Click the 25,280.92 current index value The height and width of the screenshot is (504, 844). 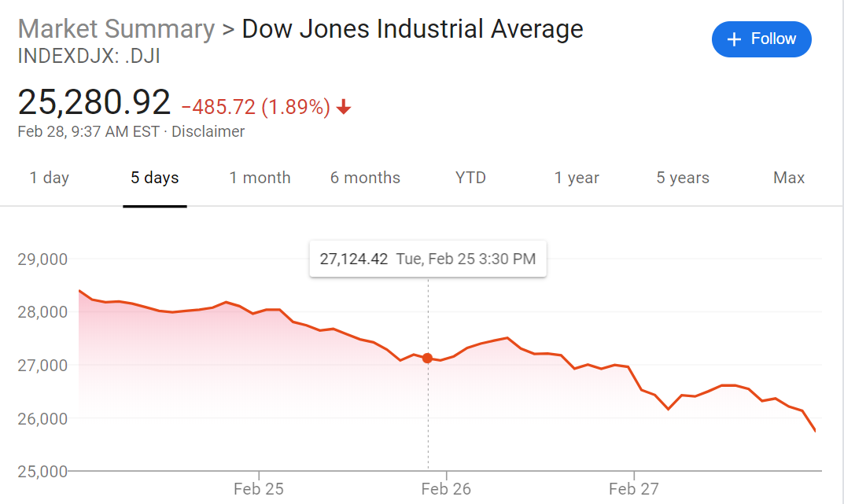pos(94,102)
